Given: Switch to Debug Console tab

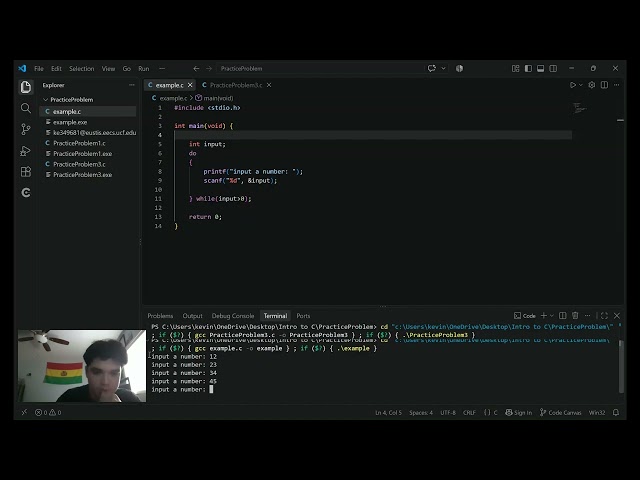Looking at the screenshot, I should coord(233,316).
